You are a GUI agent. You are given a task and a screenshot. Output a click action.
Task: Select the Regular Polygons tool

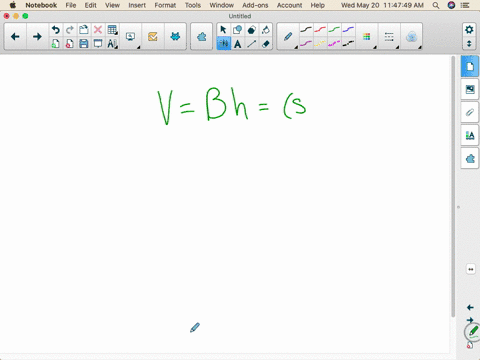point(251,30)
